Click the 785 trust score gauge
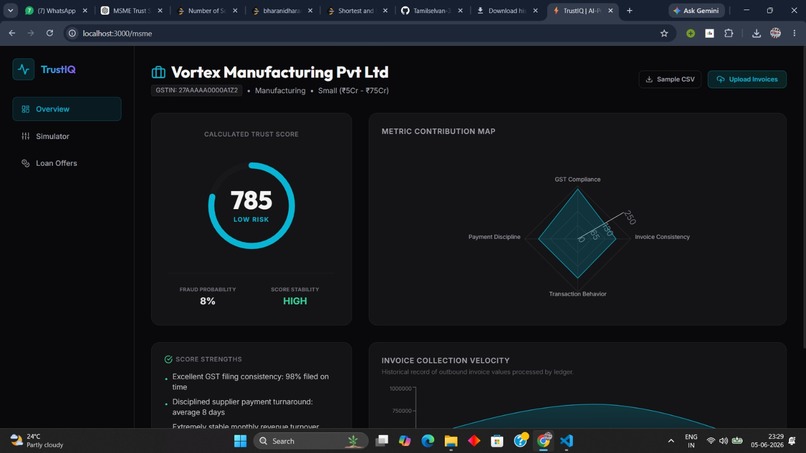806x453 pixels. click(251, 206)
